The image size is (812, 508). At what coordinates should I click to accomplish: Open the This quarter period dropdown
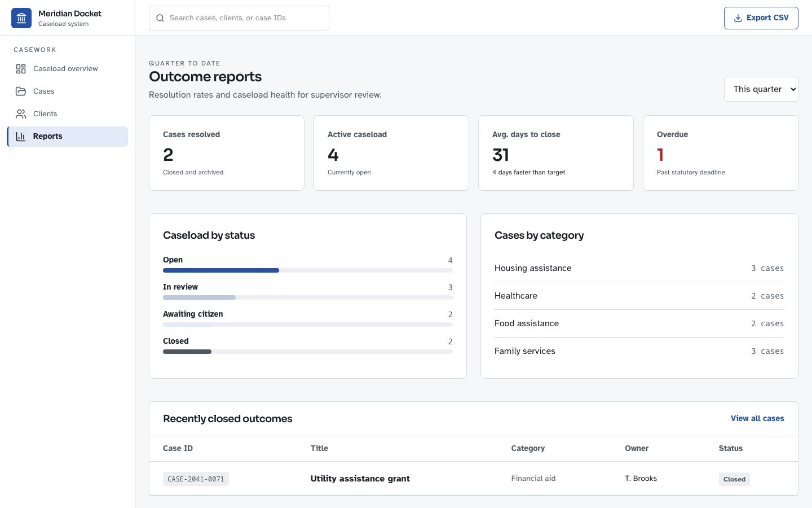pos(761,89)
